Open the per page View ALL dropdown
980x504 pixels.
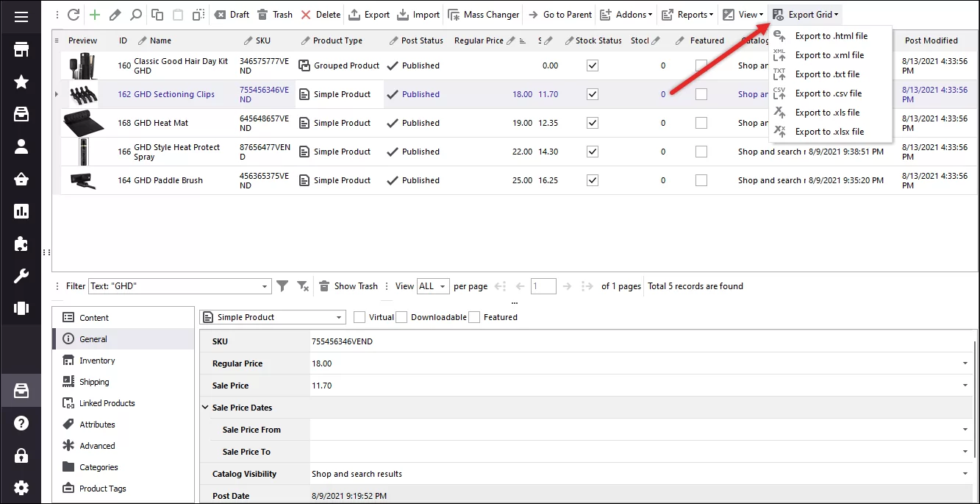pyautogui.click(x=433, y=286)
